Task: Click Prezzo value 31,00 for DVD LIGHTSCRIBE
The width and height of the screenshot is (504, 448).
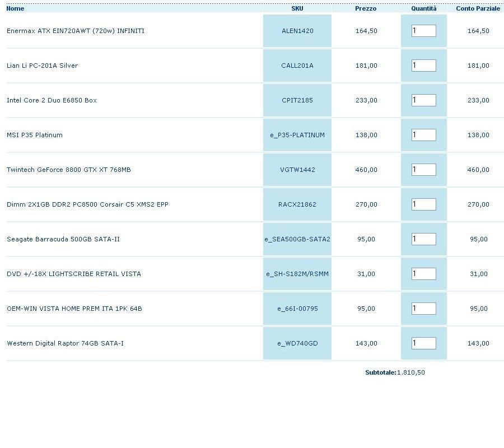Action: 366,274
